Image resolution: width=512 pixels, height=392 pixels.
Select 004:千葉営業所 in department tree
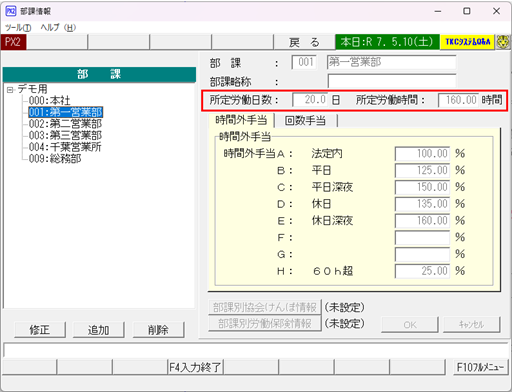point(65,147)
